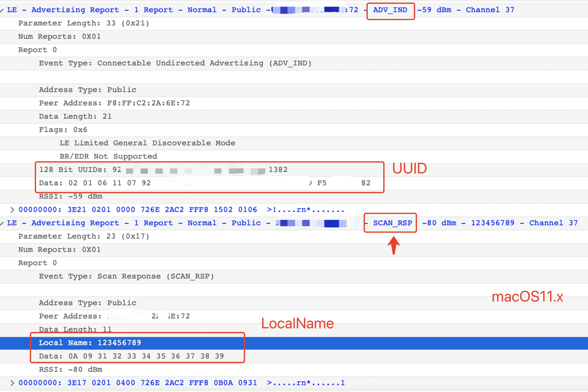Screen dimensions: 588x392
Task: Select the Flags 0x6 row
Action: click(x=63, y=130)
